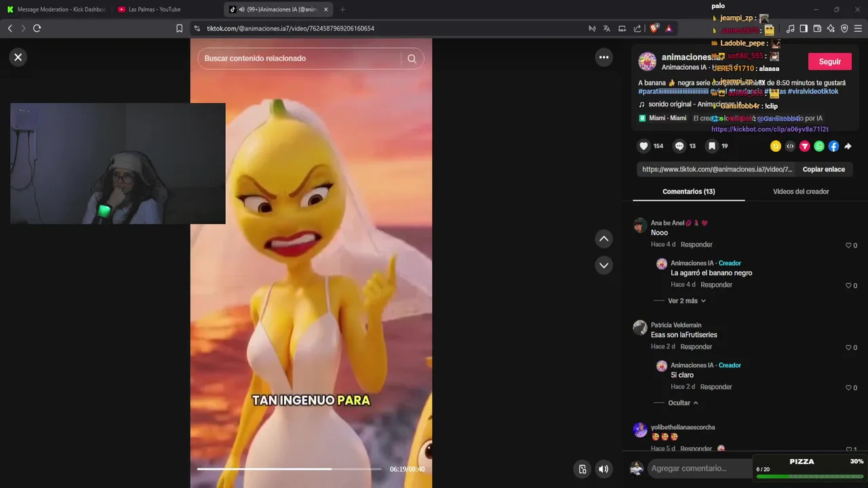Click the install app icon in address bar
Image resolution: width=868 pixels, height=488 pixels.
[x=622, y=28]
